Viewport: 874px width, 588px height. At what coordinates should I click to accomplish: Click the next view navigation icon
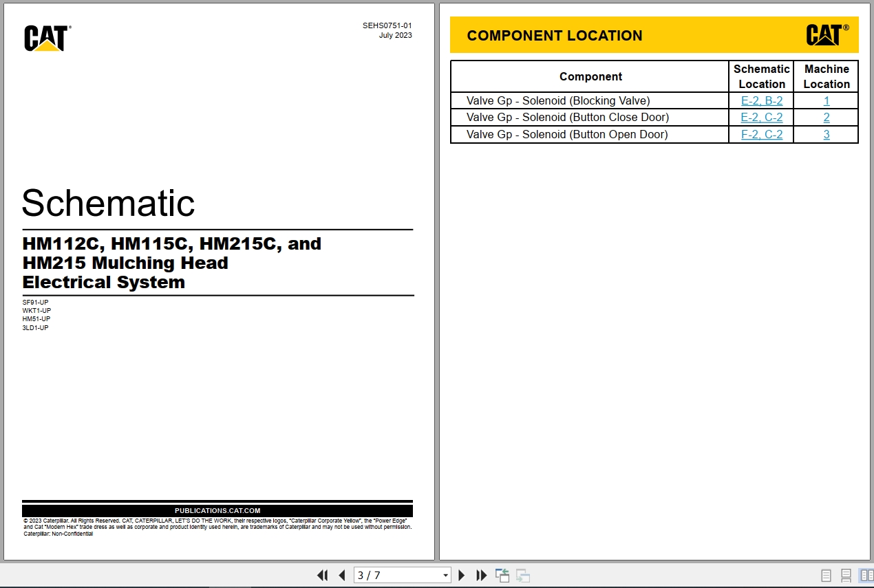(523, 575)
